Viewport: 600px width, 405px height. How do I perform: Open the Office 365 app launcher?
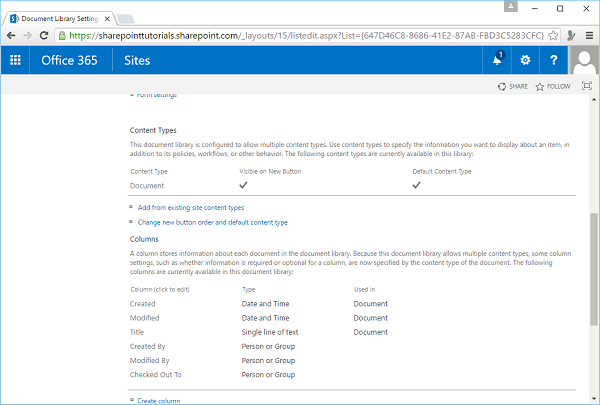point(15,60)
